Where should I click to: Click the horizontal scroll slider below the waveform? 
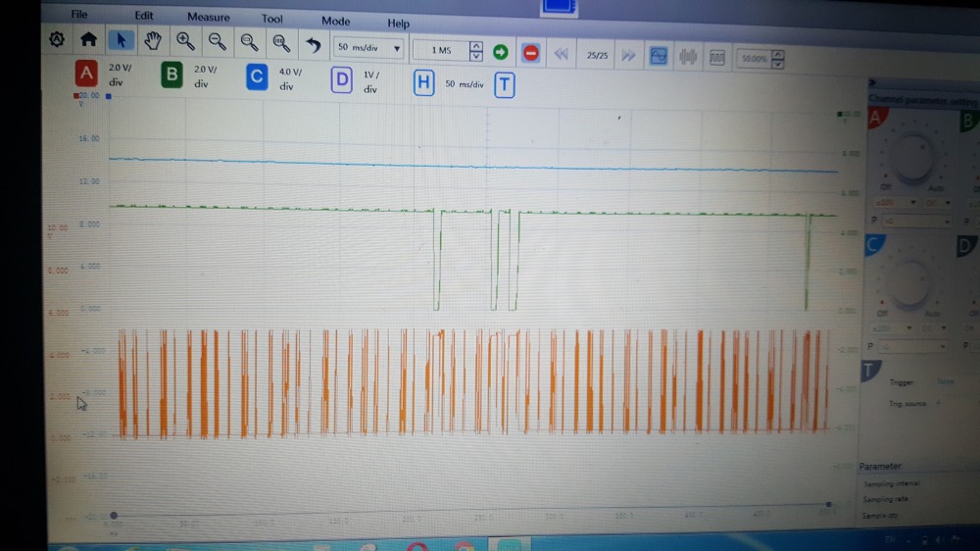tap(115, 515)
